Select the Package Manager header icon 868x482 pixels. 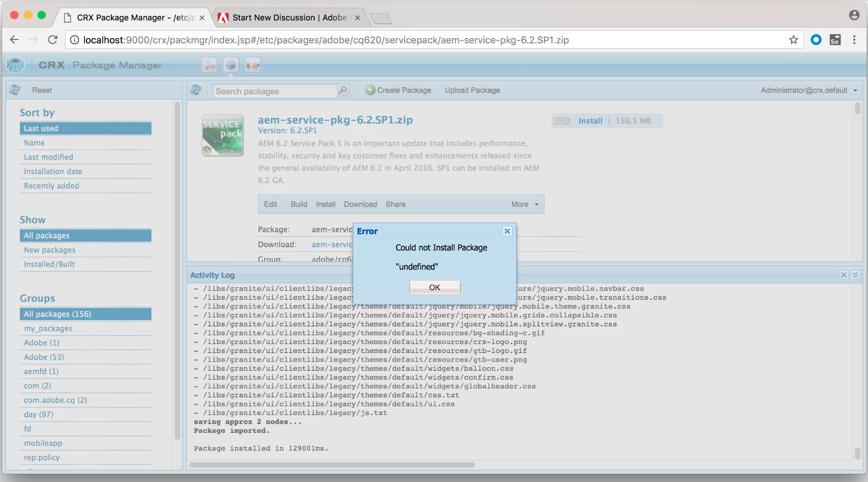[231, 65]
